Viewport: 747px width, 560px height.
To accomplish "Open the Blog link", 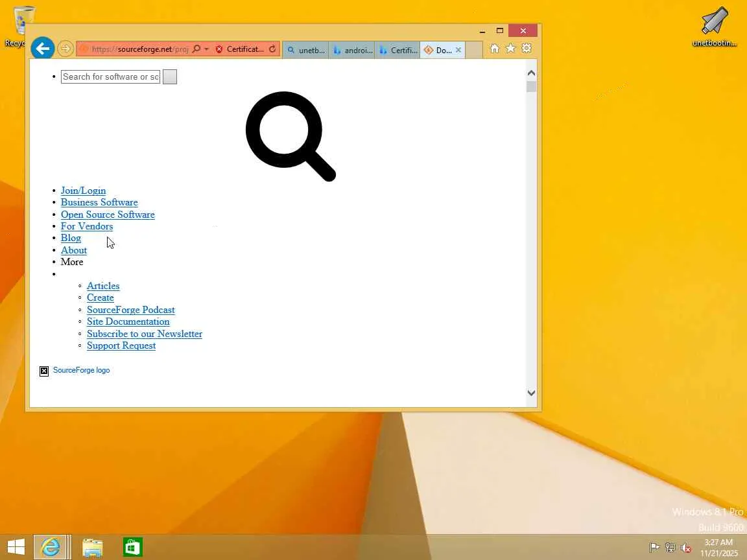I will 71,238.
